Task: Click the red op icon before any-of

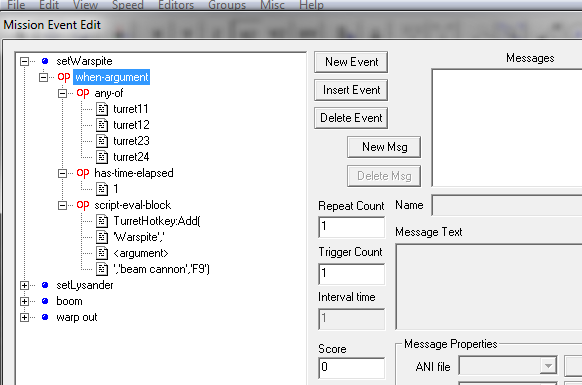Action: click(x=83, y=93)
